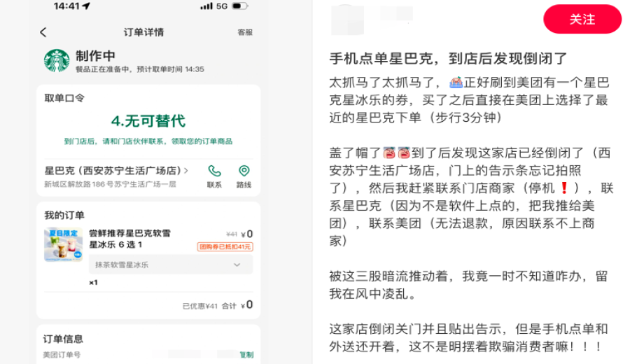Screen dimensions: 630x364
Task: Tap the post title 手机点单星巴克，到店后发现倒闭了
Action: pyautogui.click(x=448, y=59)
